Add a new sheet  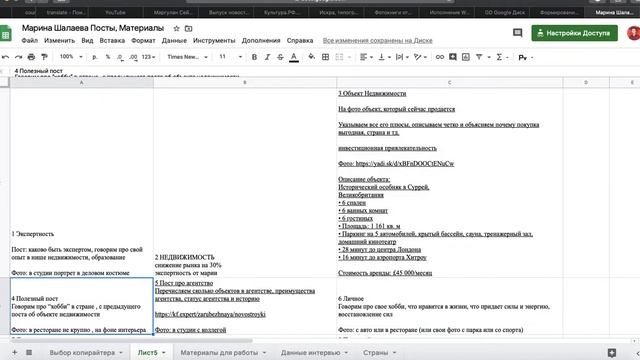[15, 352]
